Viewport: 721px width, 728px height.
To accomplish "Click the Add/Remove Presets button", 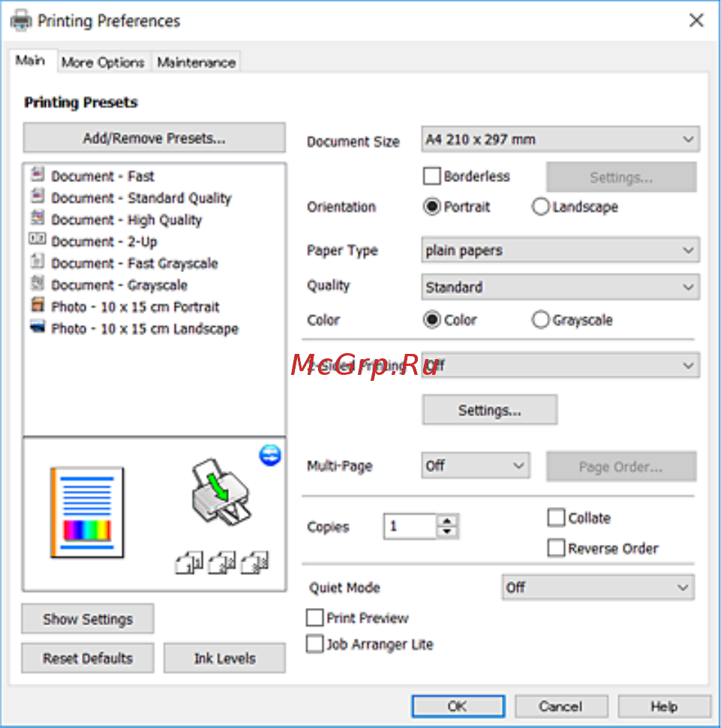I will click(x=154, y=138).
